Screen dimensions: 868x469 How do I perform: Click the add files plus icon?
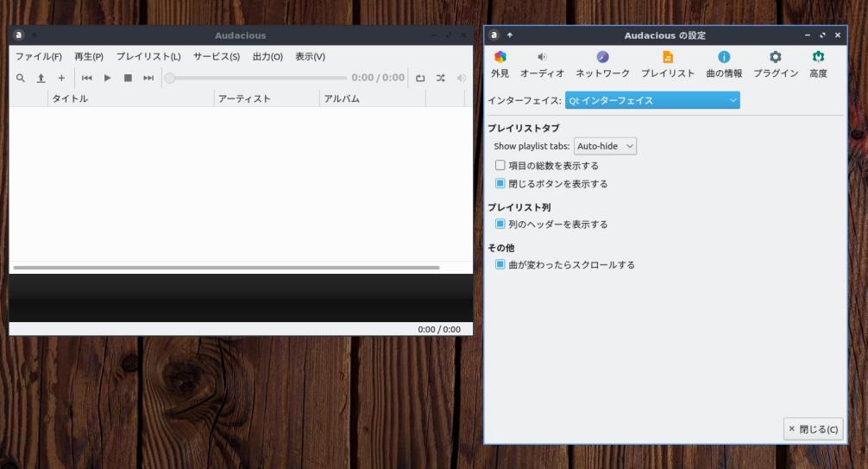click(61, 78)
